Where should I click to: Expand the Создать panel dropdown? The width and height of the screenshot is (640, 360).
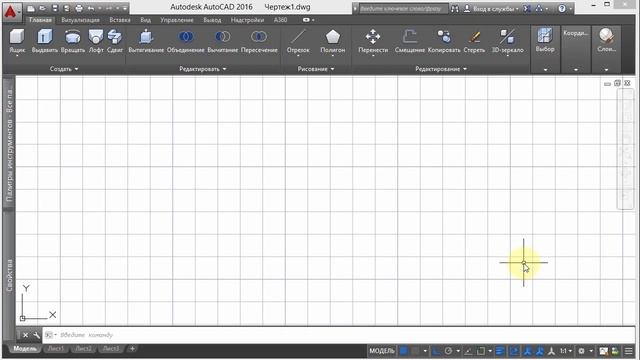64,69
